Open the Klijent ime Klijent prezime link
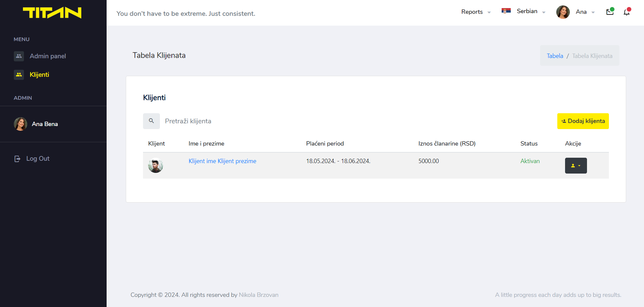Screen dimensions: 644x307 coord(222,161)
